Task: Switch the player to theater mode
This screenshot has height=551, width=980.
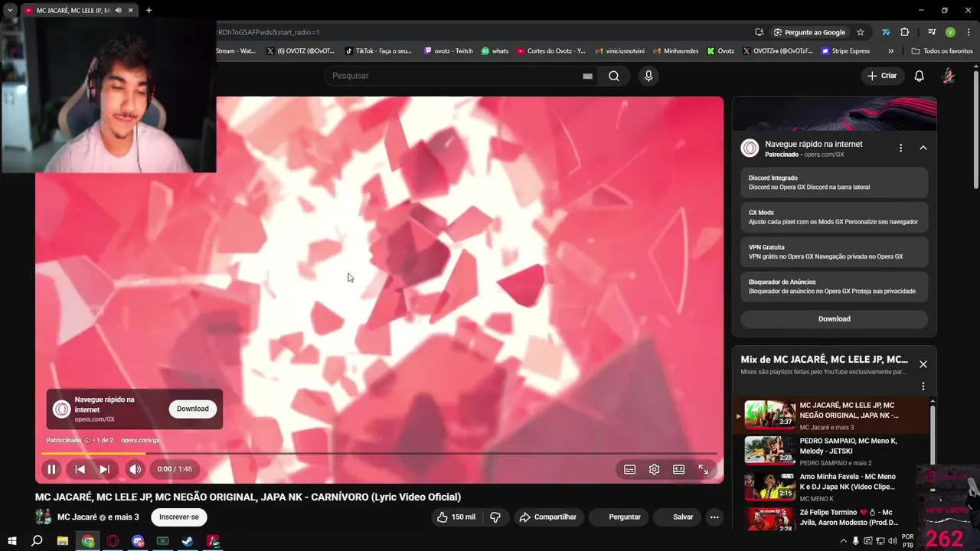Action: pyautogui.click(x=678, y=469)
